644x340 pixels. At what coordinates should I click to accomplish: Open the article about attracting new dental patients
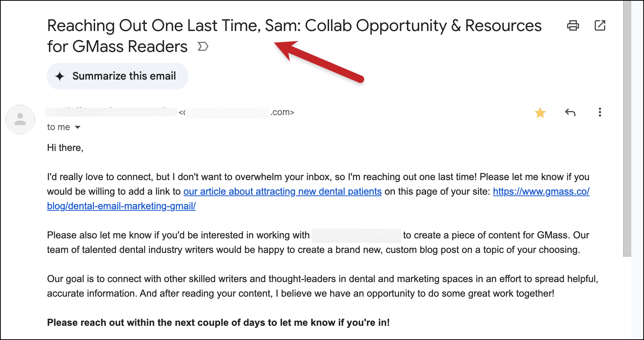pyautogui.click(x=282, y=191)
